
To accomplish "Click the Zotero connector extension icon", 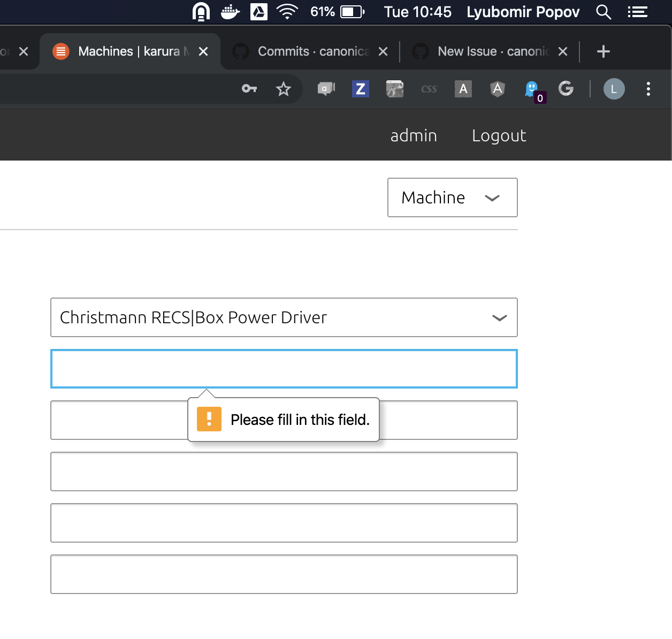I will [361, 89].
